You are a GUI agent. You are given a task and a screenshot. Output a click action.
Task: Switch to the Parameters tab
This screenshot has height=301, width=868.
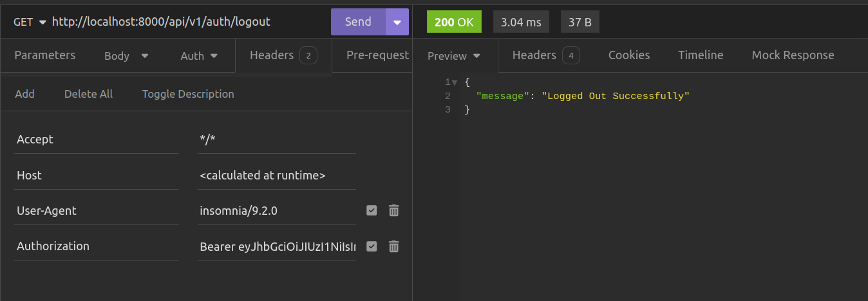pos(44,55)
